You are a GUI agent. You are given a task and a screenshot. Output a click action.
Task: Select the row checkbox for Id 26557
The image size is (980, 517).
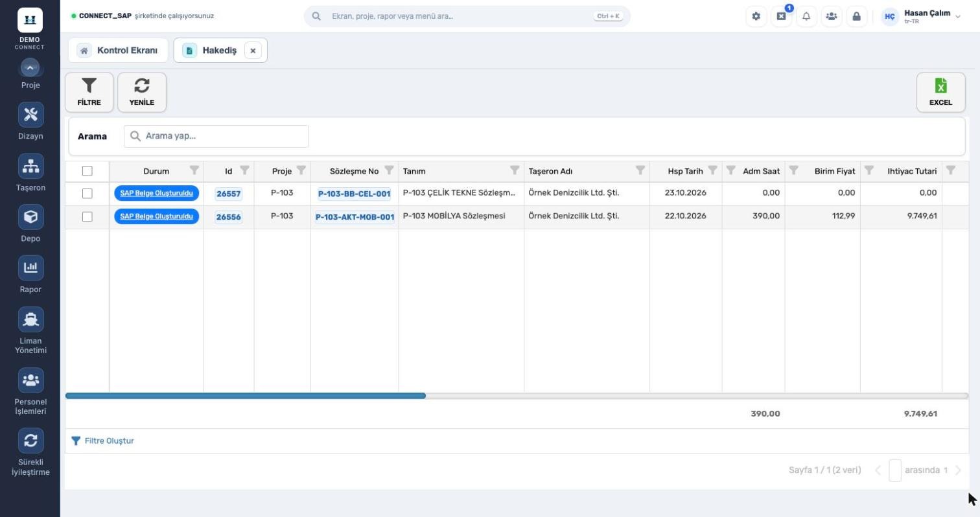pyautogui.click(x=87, y=194)
